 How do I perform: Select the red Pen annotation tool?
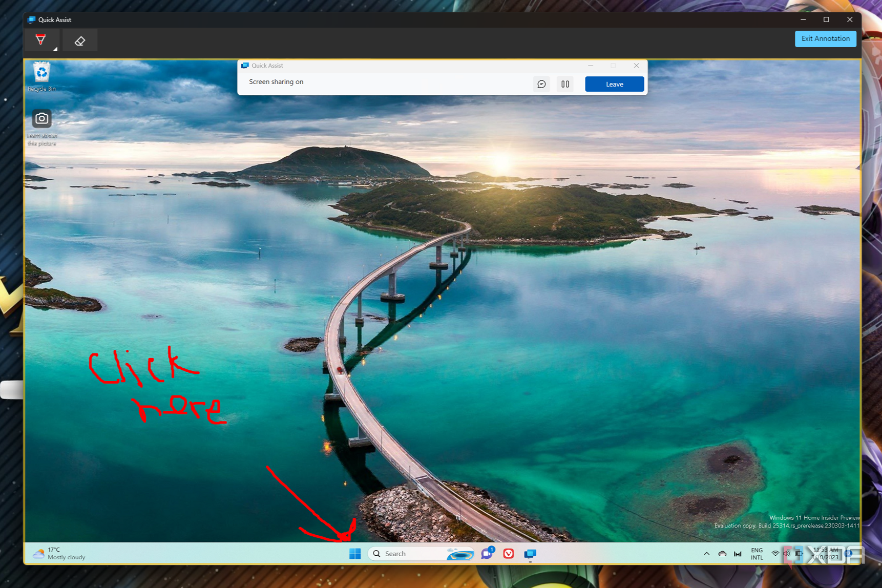41,39
